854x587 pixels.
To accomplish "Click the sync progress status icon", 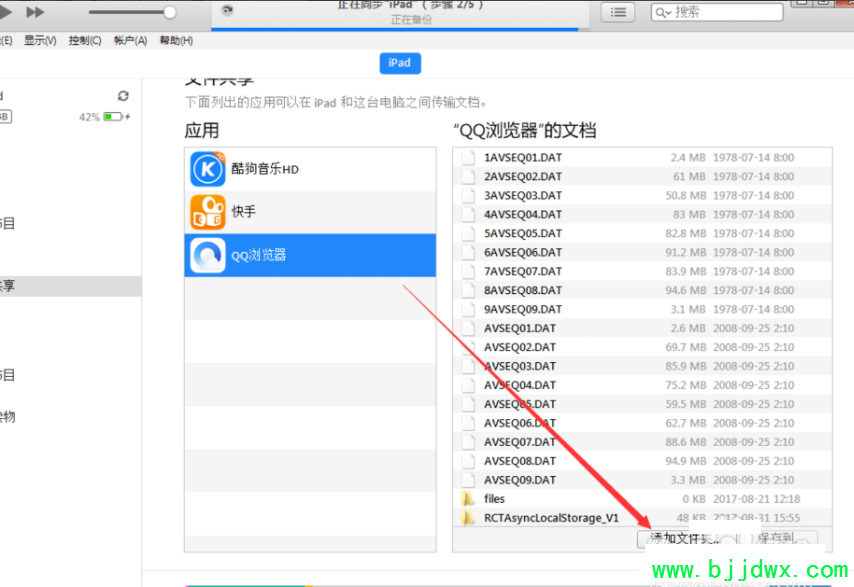I will pyautogui.click(x=227, y=10).
